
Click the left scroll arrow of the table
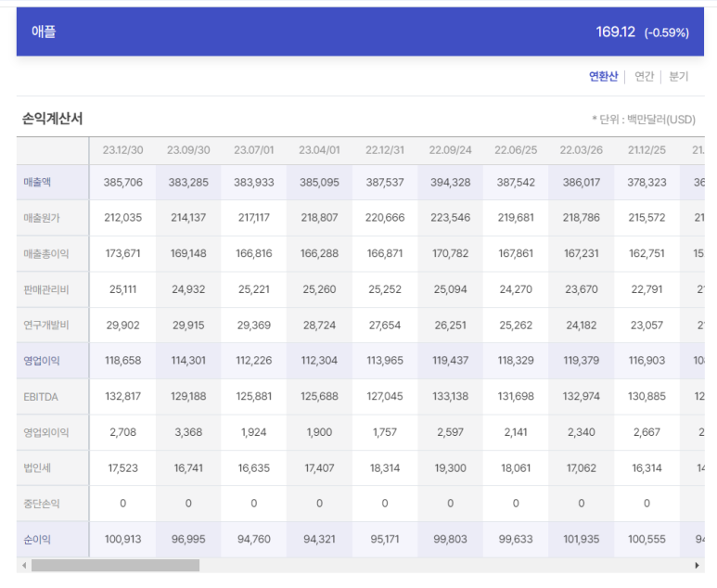pos(24,565)
